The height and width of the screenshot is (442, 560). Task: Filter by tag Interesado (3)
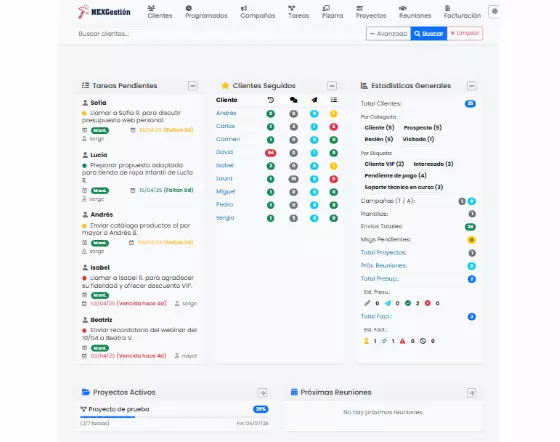[433, 164]
